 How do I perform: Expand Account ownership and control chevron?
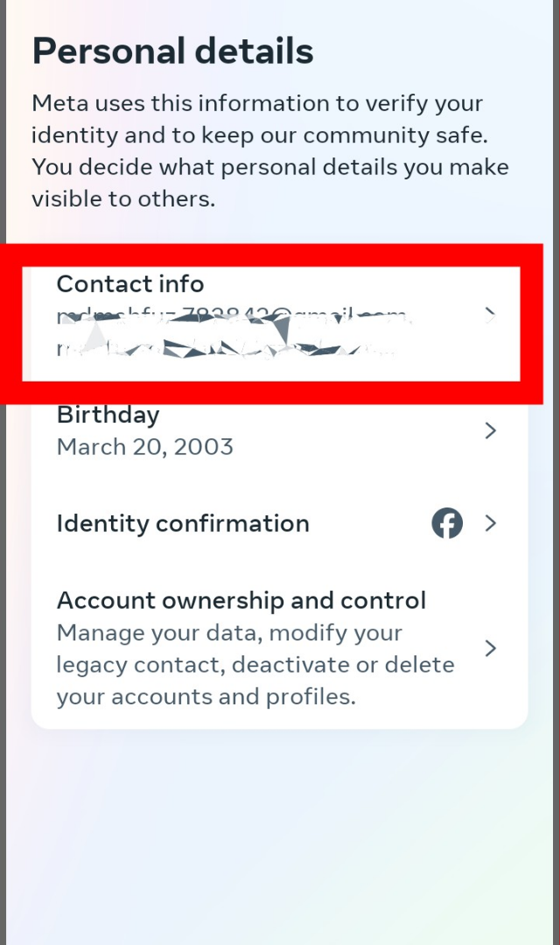click(491, 648)
